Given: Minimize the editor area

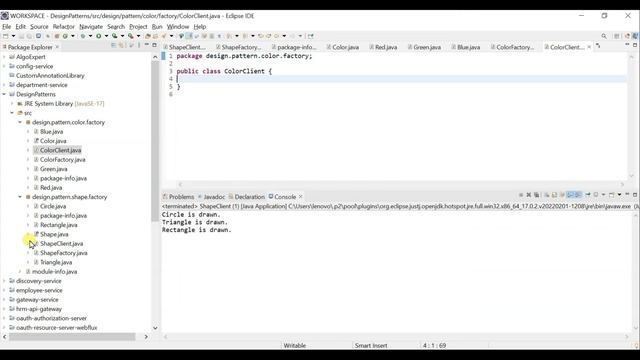Looking at the screenshot, I should click(627, 44).
